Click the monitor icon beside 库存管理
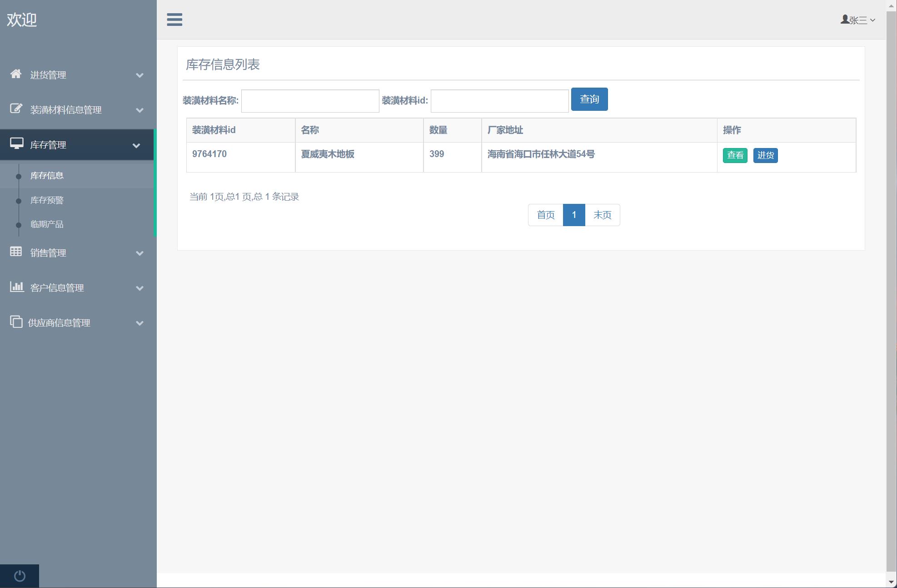The image size is (897, 588). click(x=17, y=144)
